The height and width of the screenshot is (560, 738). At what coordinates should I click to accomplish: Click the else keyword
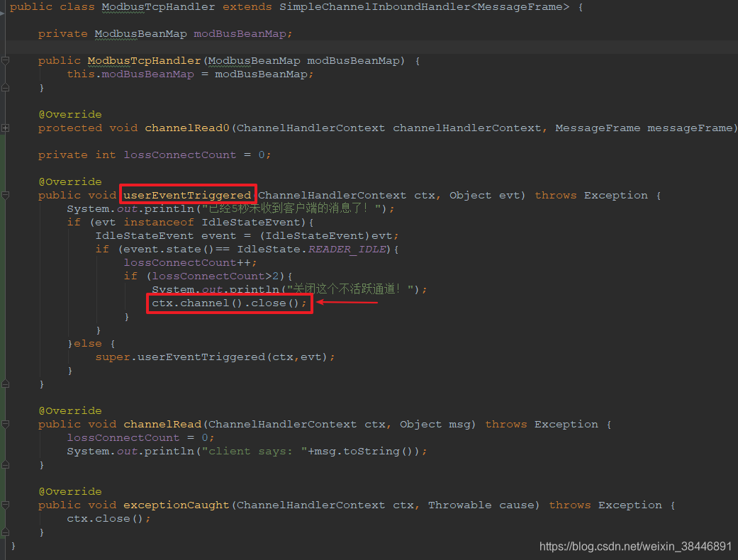87,344
